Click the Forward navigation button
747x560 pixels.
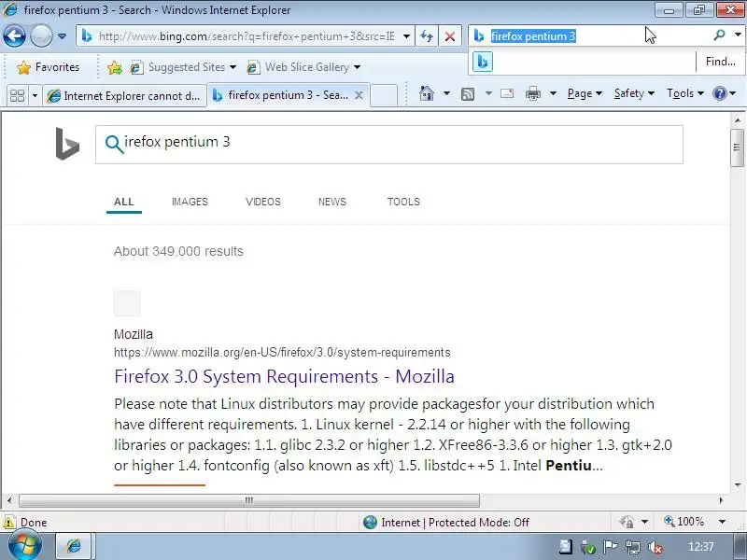point(41,35)
